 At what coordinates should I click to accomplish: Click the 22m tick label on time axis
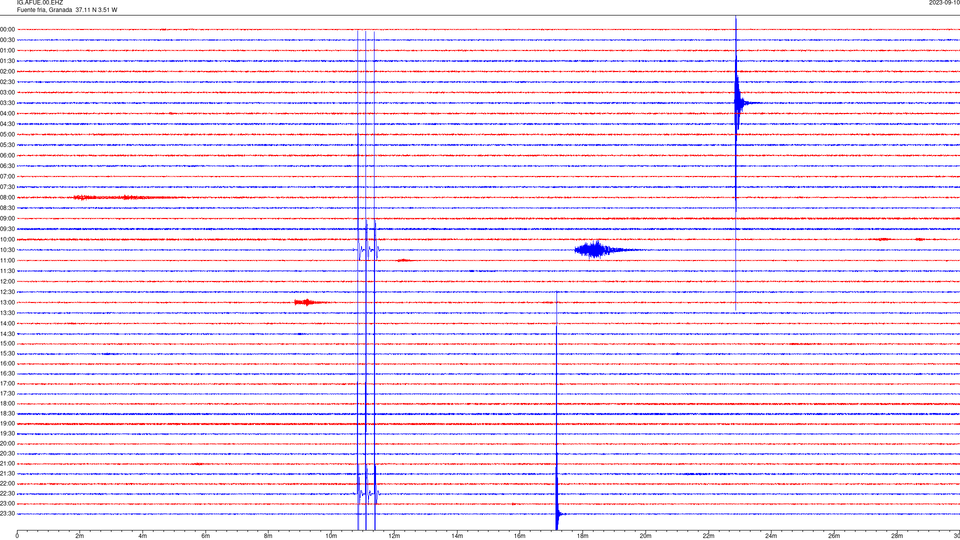[x=708, y=536]
